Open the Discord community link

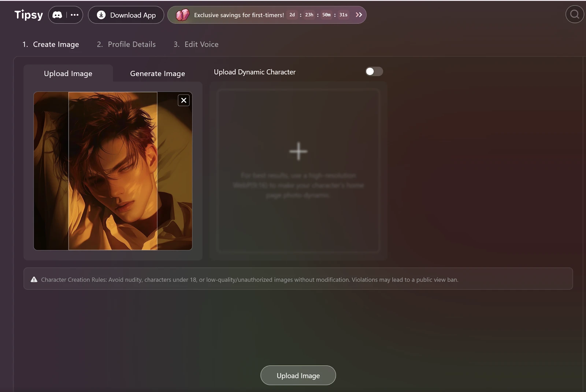pyautogui.click(x=58, y=15)
